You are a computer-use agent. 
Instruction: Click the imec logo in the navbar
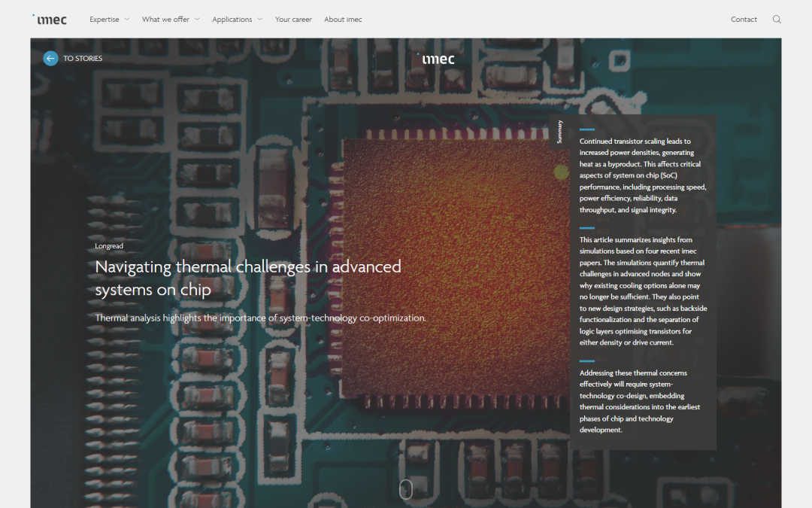(50, 20)
